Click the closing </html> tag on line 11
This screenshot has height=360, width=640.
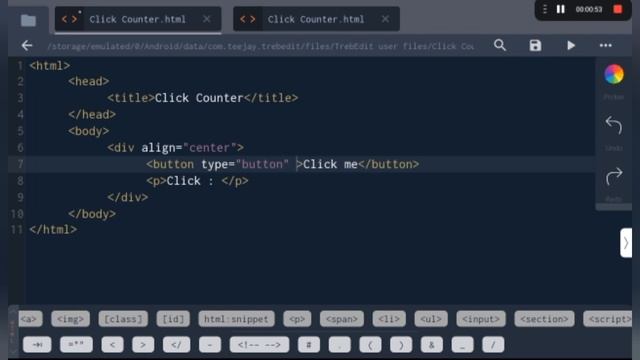pyautogui.click(x=53, y=229)
